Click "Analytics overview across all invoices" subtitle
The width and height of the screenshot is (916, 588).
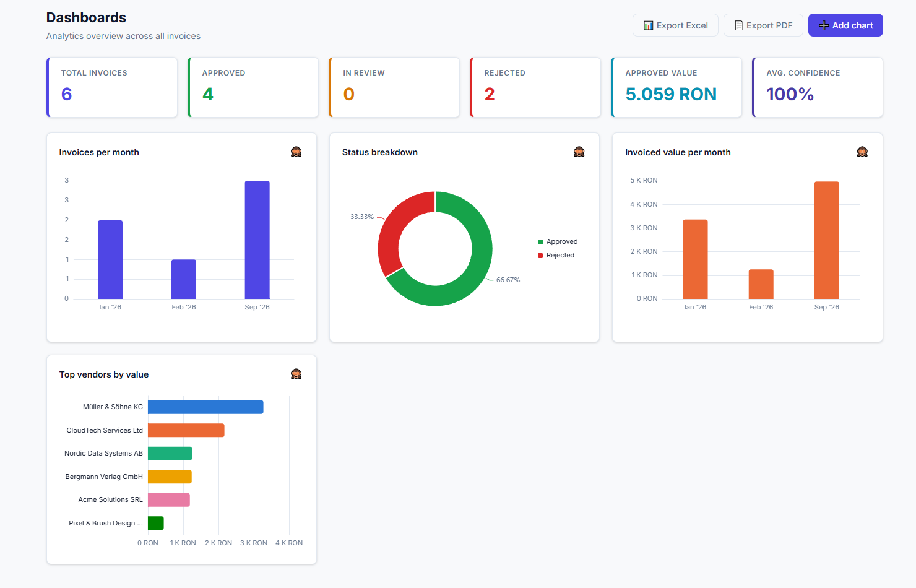(x=123, y=36)
